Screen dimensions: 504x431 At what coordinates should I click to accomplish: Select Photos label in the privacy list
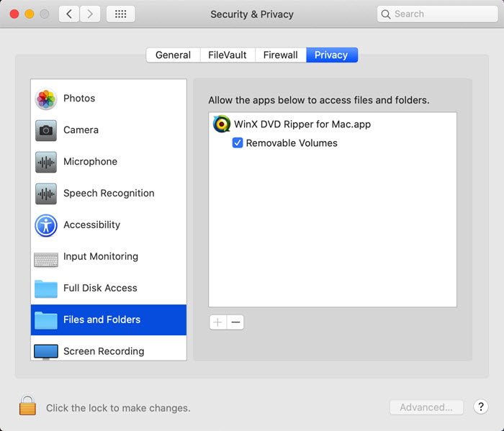coord(79,99)
